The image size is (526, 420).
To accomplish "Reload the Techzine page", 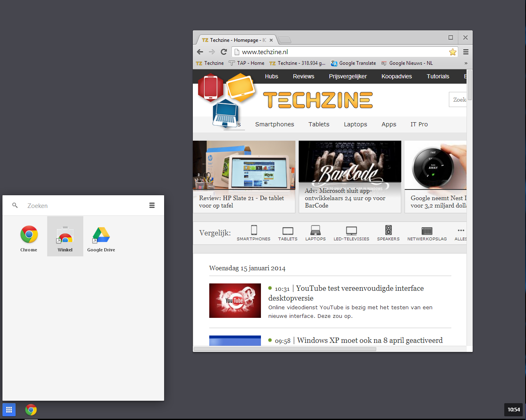I will [x=224, y=52].
